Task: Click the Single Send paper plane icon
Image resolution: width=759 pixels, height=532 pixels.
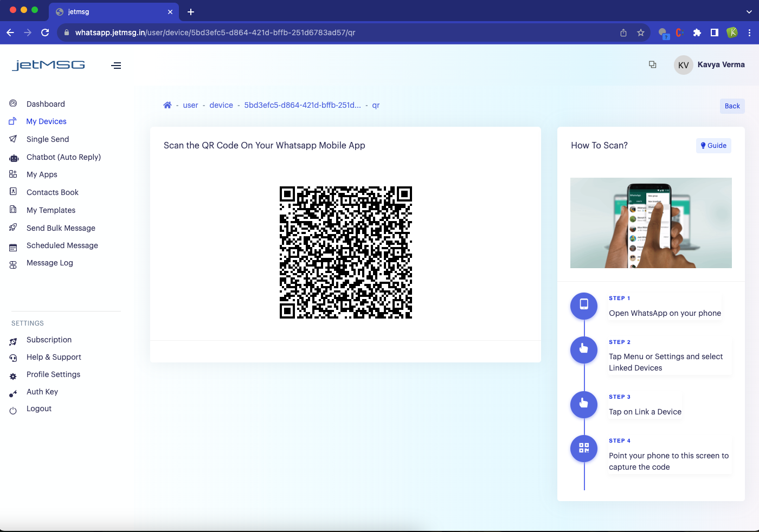Action: click(13, 139)
